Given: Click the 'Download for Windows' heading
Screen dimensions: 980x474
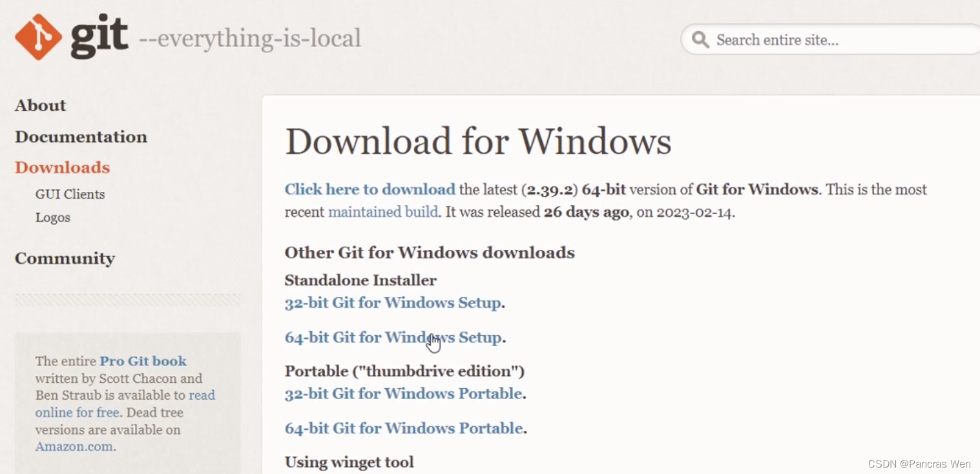Looking at the screenshot, I should (478, 141).
